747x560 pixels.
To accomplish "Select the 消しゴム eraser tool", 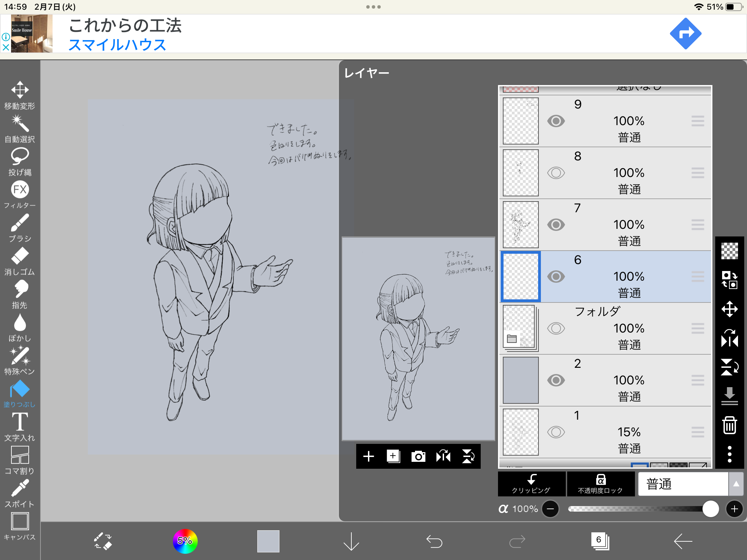I will (x=20, y=261).
